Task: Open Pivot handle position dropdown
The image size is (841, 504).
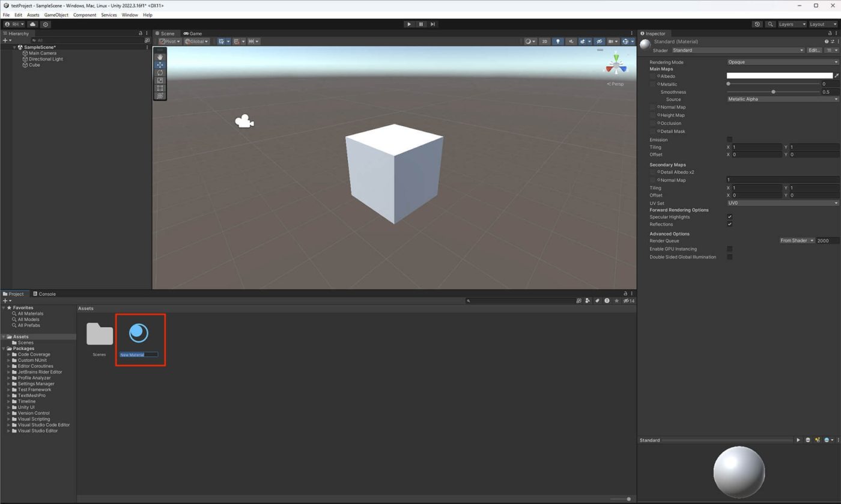Action: pos(170,41)
